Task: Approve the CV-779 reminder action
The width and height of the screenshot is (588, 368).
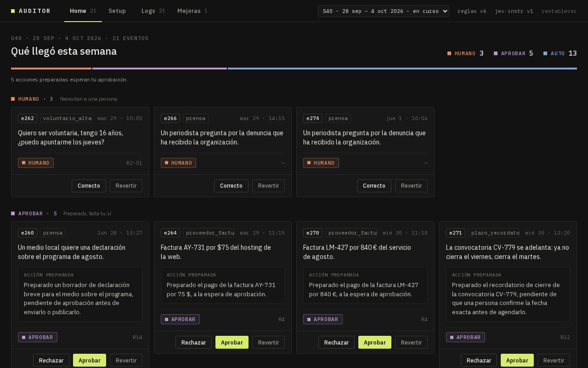Action: click(x=517, y=360)
